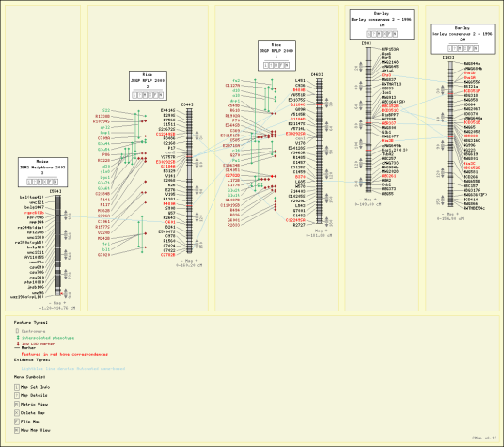
Task: Click green feature fs2 on Rice map 1
Action: [236, 80]
